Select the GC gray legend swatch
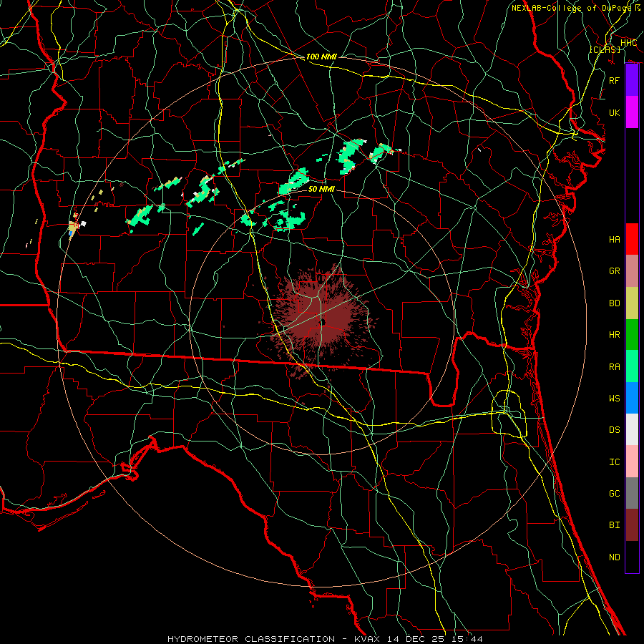 pyautogui.click(x=632, y=493)
